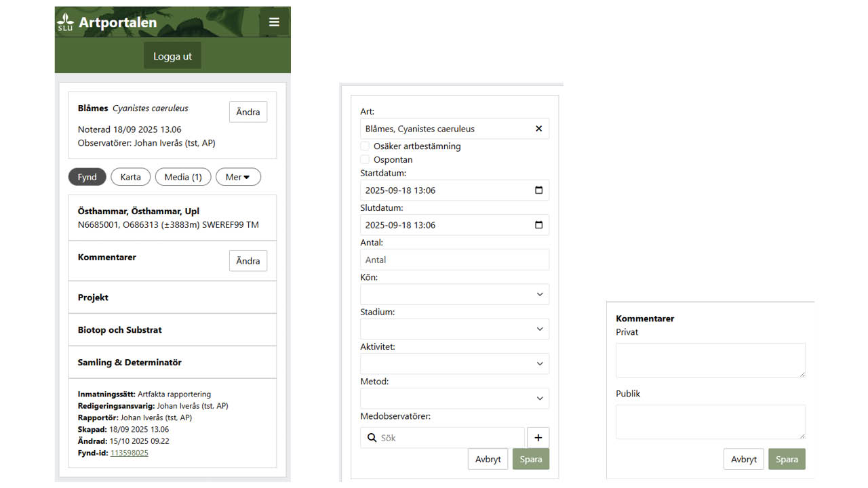Click the Medobservatörer search magnifier icon
868x488 pixels.
tap(372, 438)
